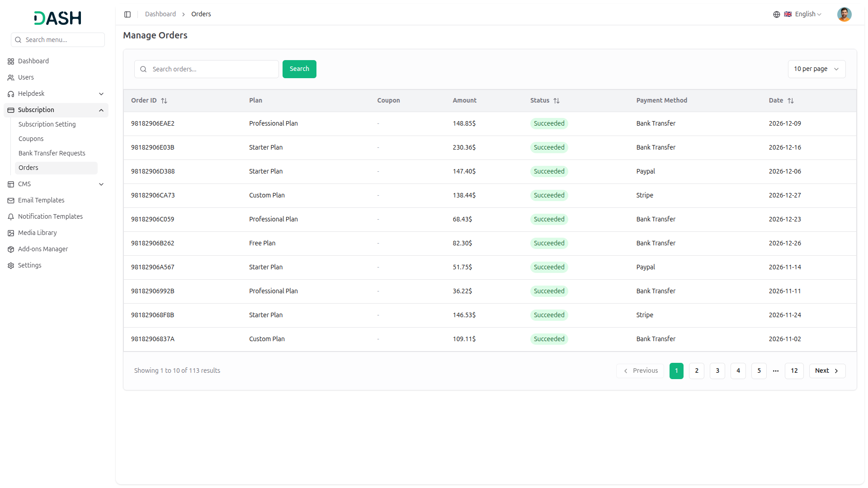Viewport: 868px width, 488px height.
Task: Click the Media Library sidebar icon
Action: click(x=11, y=233)
